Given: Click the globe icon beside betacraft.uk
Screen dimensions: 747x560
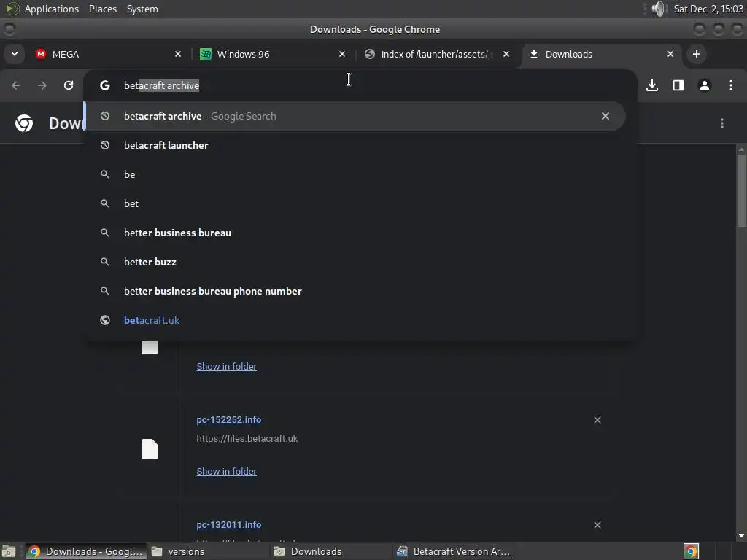Looking at the screenshot, I should coord(105,320).
